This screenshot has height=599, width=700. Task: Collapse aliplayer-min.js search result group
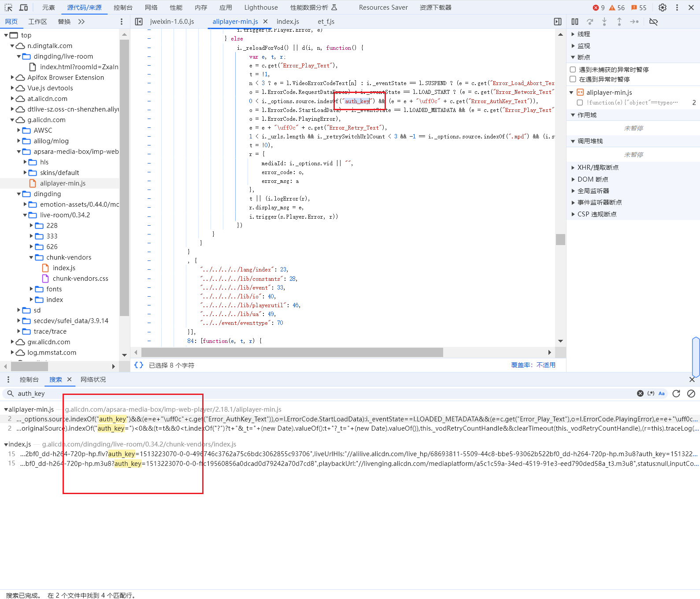tap(6, 409)
